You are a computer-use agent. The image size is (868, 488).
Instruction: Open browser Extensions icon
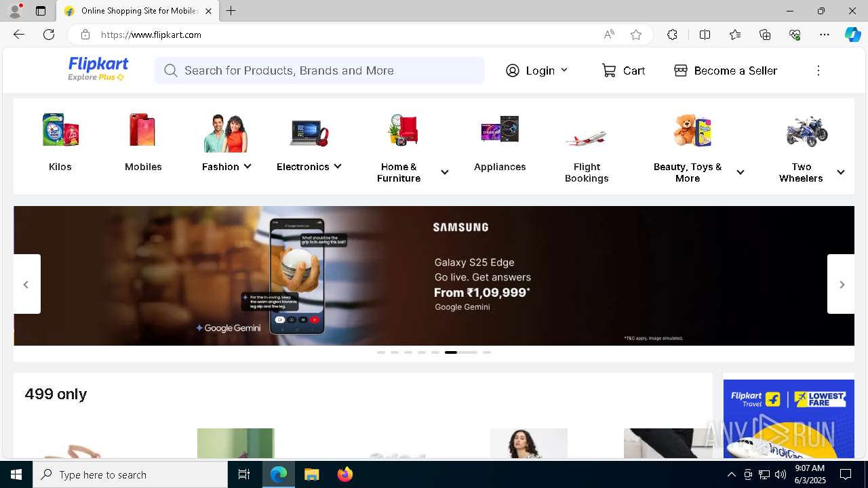coord(672,35)
